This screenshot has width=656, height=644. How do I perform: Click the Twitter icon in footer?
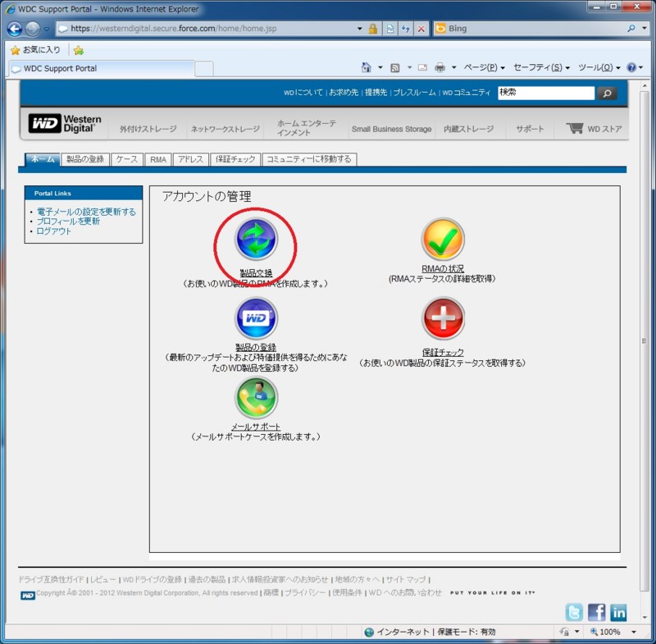pyautogui.click(x=574, y=612)
